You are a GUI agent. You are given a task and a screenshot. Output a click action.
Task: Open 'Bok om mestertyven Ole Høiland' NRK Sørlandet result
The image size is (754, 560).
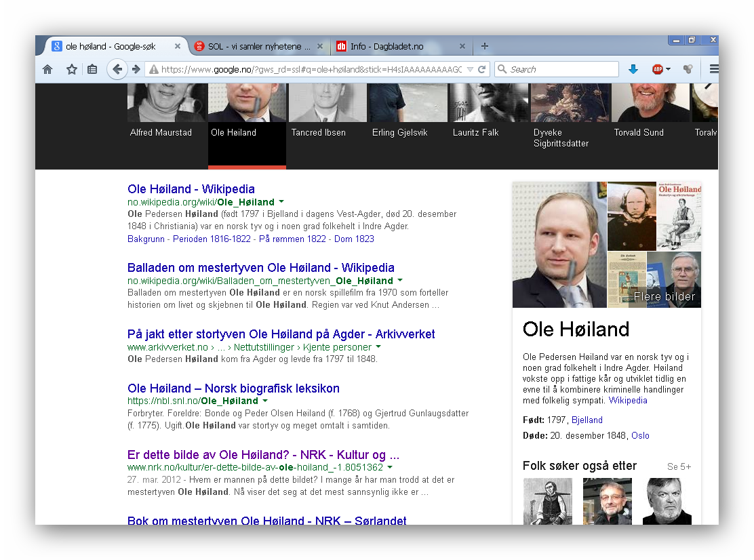click(x=267, y=519)
